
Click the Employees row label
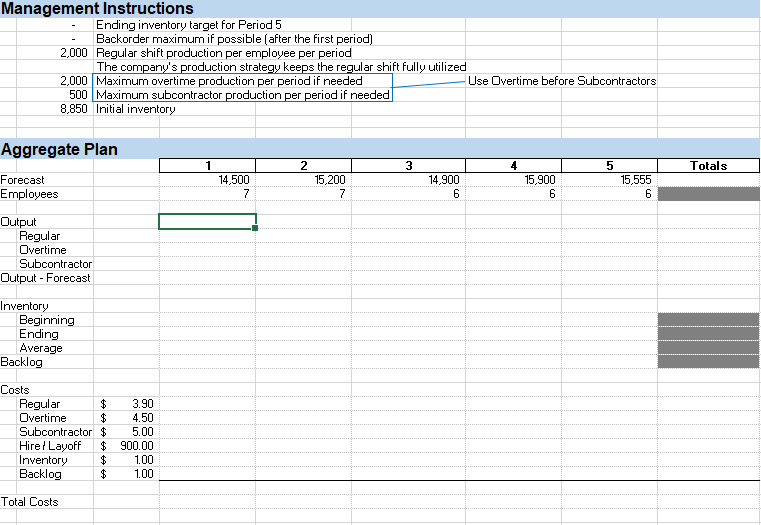pos(29,194)
